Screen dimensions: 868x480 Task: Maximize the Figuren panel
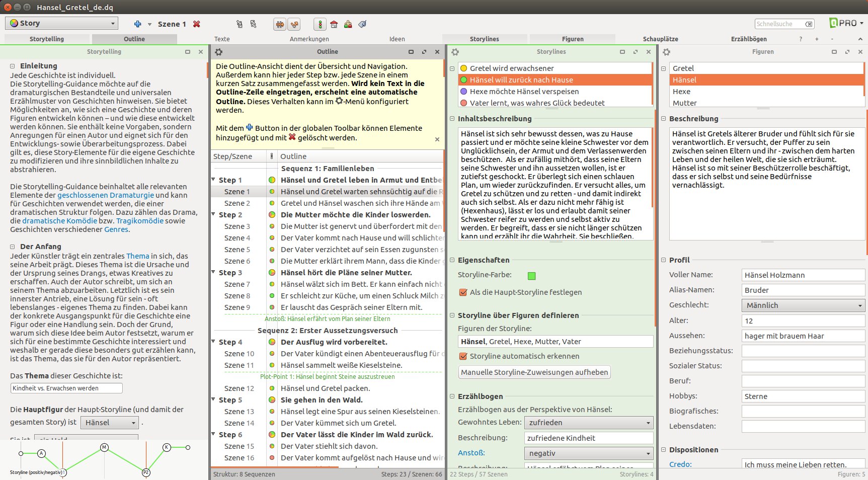coord(834,52)
